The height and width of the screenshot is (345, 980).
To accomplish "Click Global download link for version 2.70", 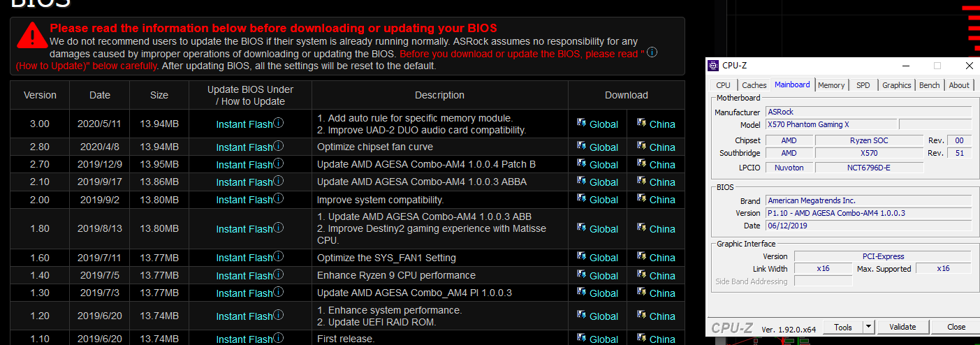I will [604, 165].
